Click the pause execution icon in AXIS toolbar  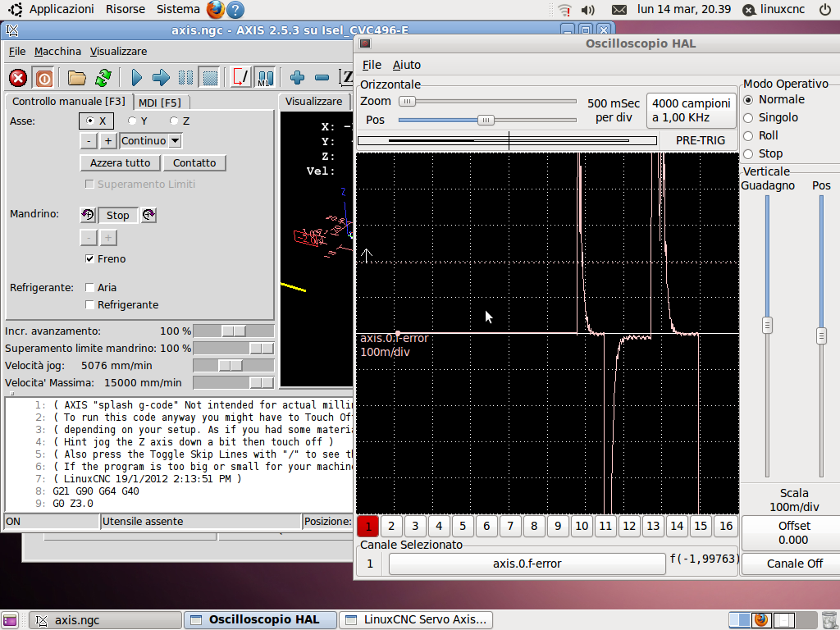(x=185, y=78)
